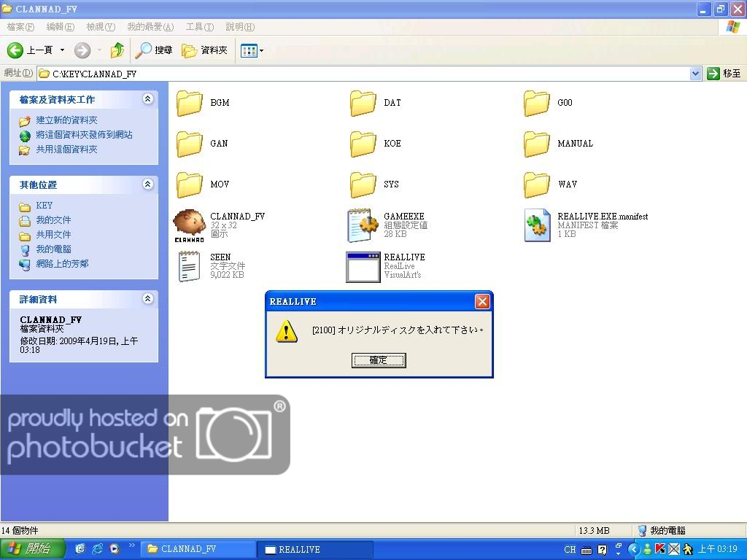
Task: Go to the KEY folder link
Action: pos(44,206)
